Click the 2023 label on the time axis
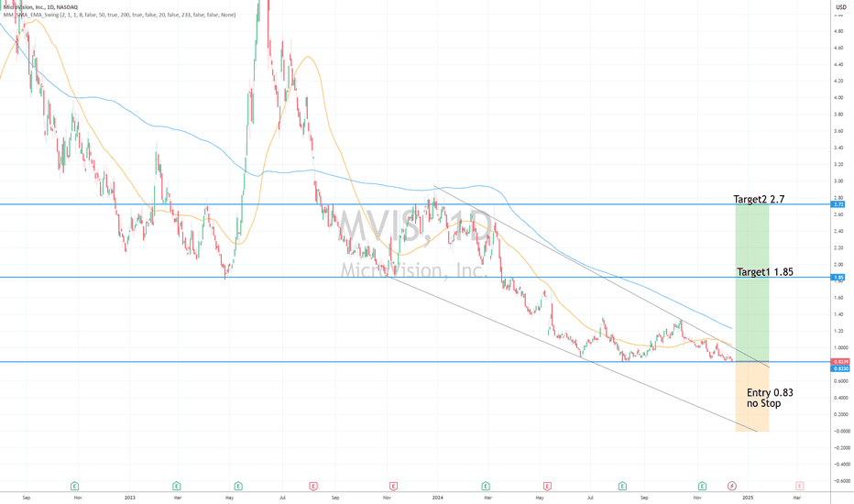854x504 pixels. 129,498
